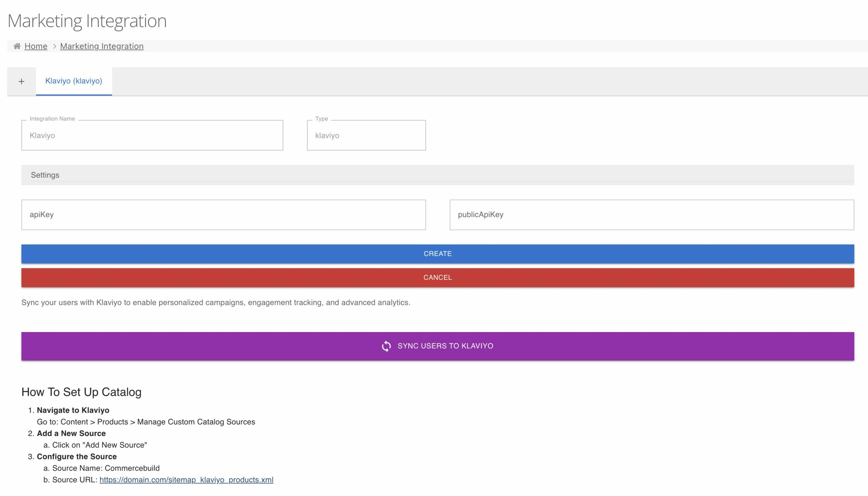
Task: Click the Configure the Source step
Action: tap(77, 456)
